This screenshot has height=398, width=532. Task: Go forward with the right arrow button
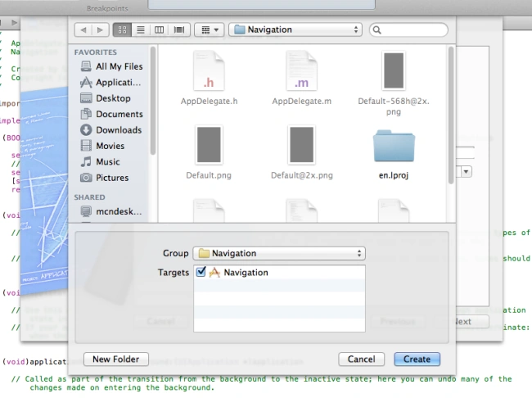(x=100, y=29)
